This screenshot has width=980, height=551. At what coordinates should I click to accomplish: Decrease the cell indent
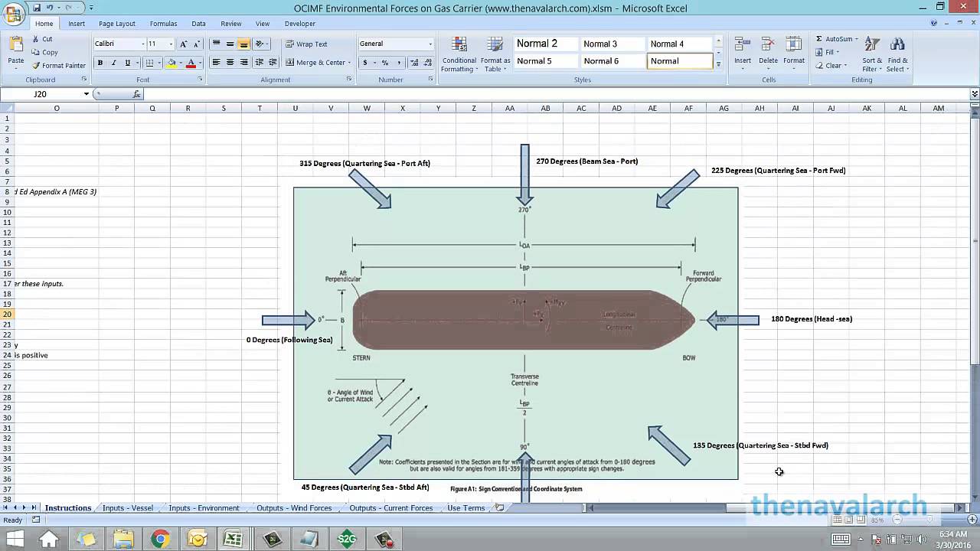coord(260,63)
